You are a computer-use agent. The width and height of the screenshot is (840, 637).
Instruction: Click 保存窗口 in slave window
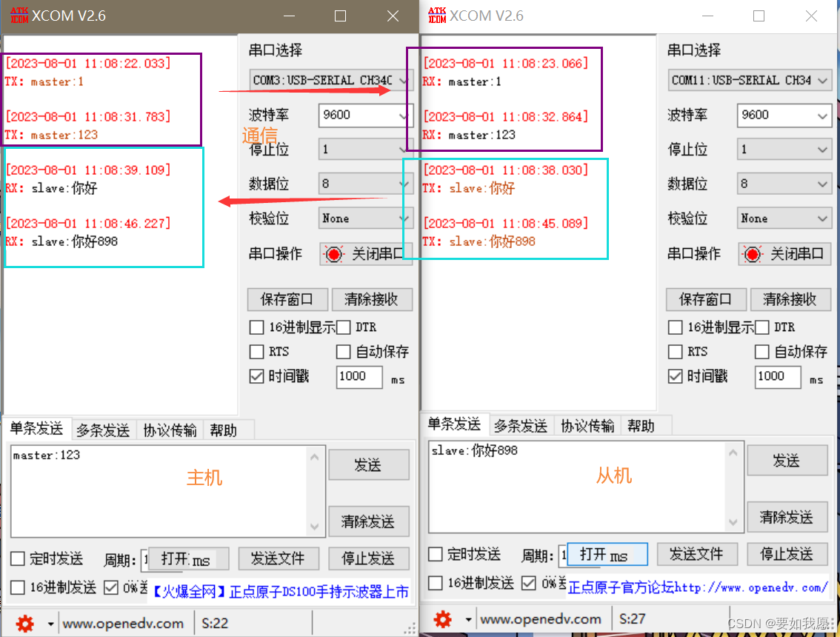point(705,299)
